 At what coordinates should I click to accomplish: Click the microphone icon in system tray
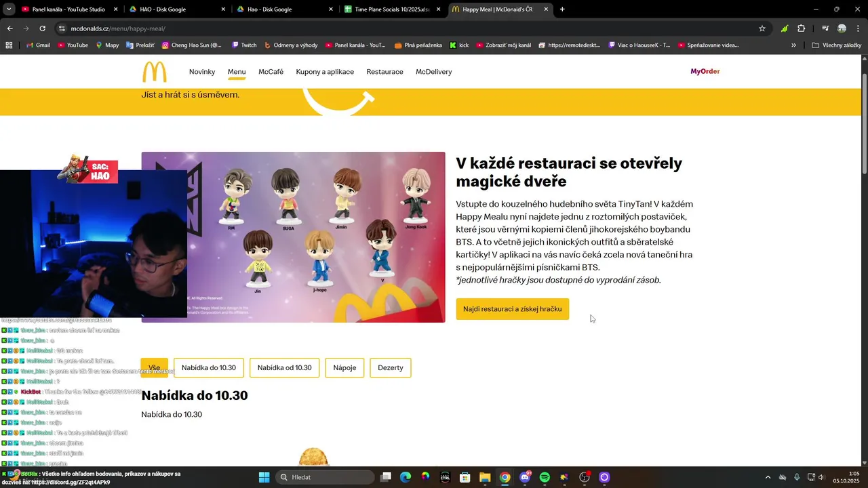coord(797,477)
